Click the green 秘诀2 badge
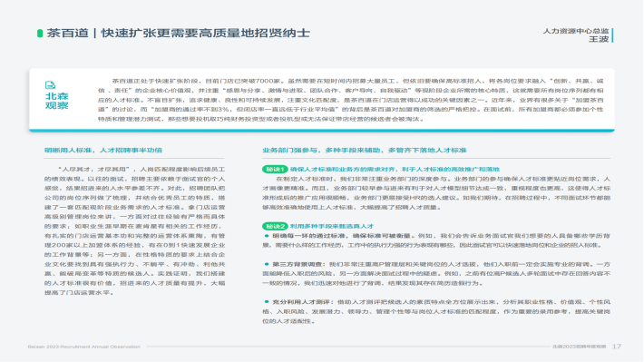Viewport: 644px width, 362px height. [275, 227]
